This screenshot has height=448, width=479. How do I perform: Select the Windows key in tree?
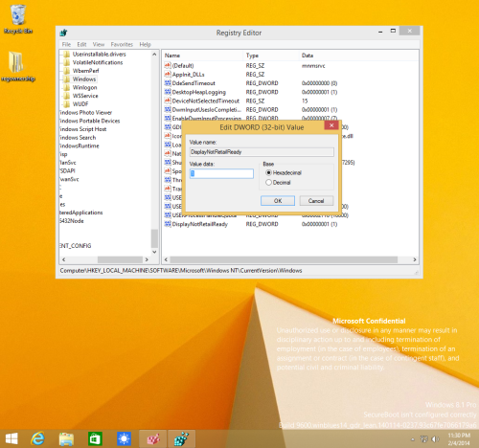point(84,78)
